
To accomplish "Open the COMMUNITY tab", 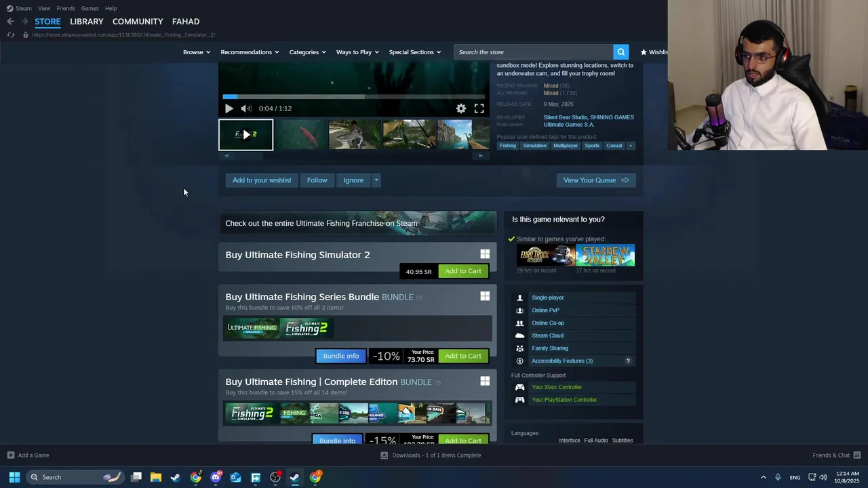I will tap(138, 22).
